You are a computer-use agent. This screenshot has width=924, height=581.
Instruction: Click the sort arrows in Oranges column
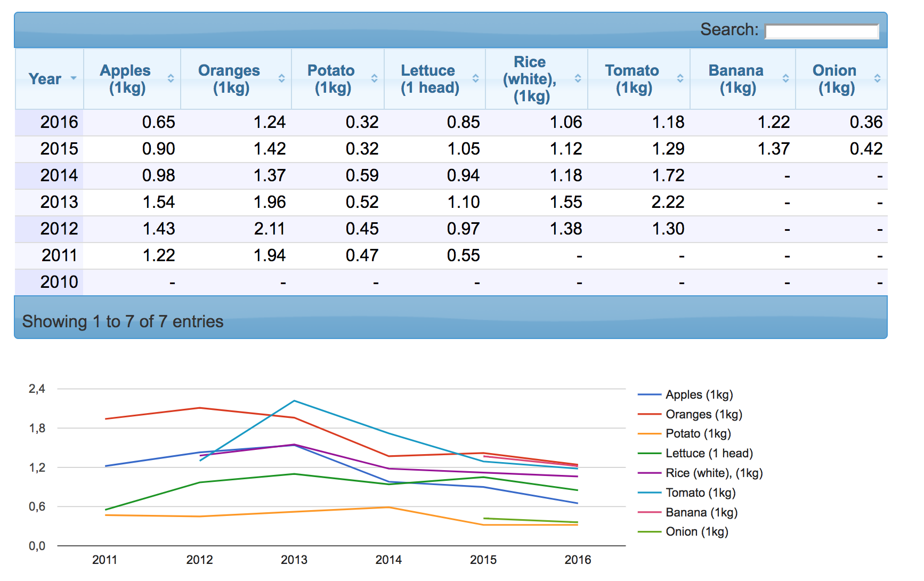pyautogui.click(x=281, y=78)
